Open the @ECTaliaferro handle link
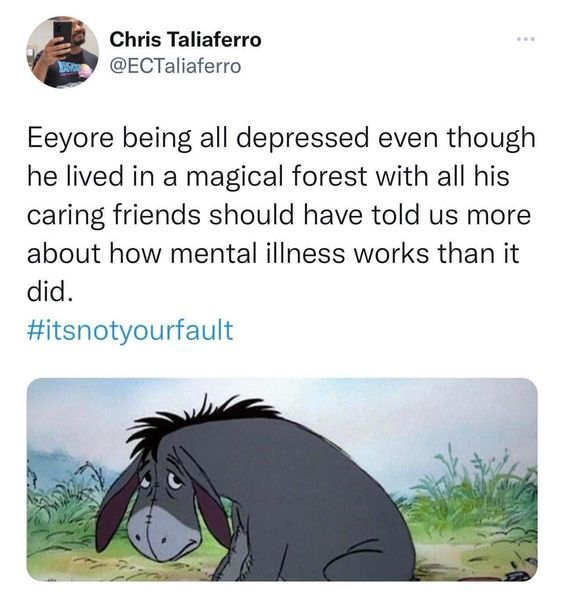 click(175, 66)
